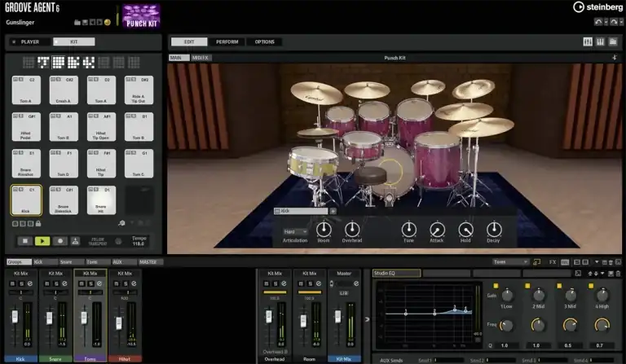Select the MASTER mixer tab

(x=151, y=262)
